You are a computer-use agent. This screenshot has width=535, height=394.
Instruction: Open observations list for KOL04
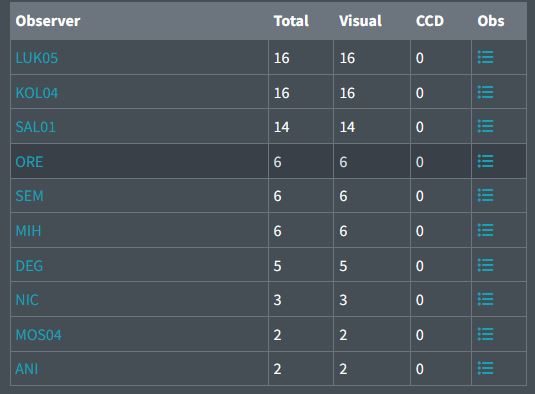pyautogui.click(x=485, y=92)
